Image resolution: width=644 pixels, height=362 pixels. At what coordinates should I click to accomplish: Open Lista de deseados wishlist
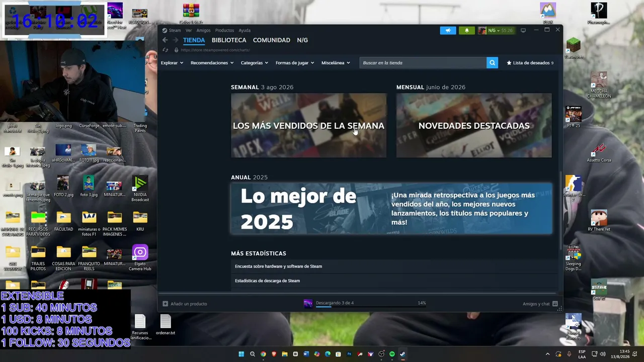pyautogui.click(x=530, y=63)
